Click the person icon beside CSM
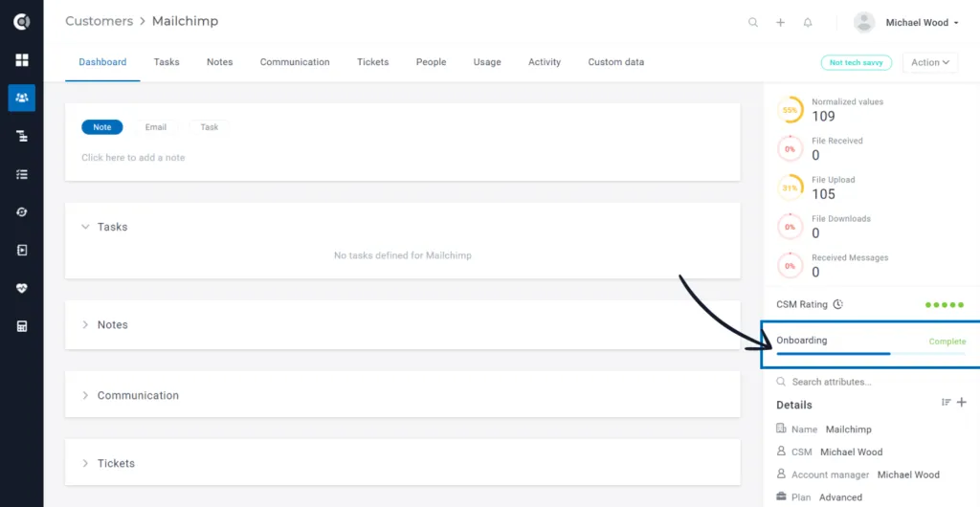This screenshot has height=507, width=980. [781, 451]
